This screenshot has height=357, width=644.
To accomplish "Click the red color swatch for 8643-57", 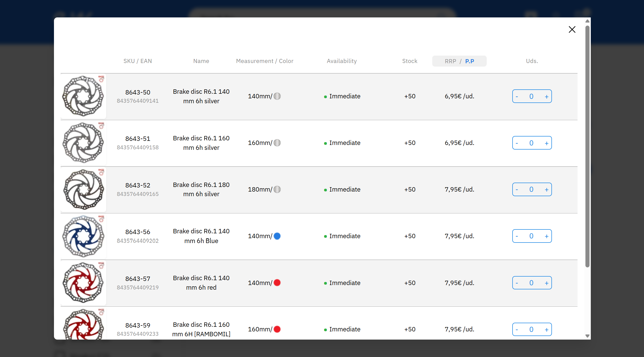I will (x=277, y=282).
